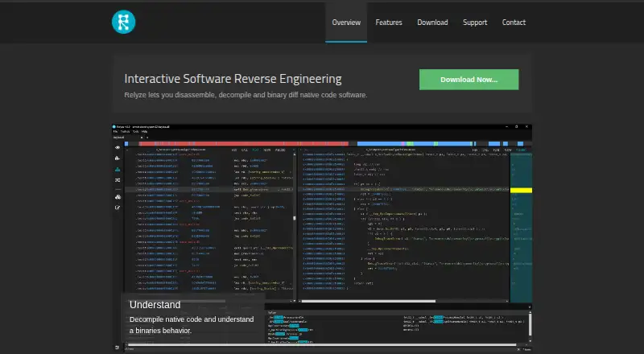Click the Decompile native code caption text
This screenshot has width=644, height=354.
coord(192,325)
